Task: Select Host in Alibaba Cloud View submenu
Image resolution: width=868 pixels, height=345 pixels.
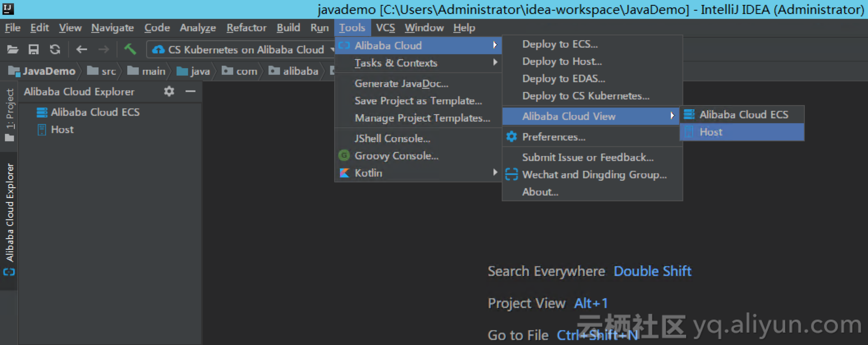Action: click(742, 132)
